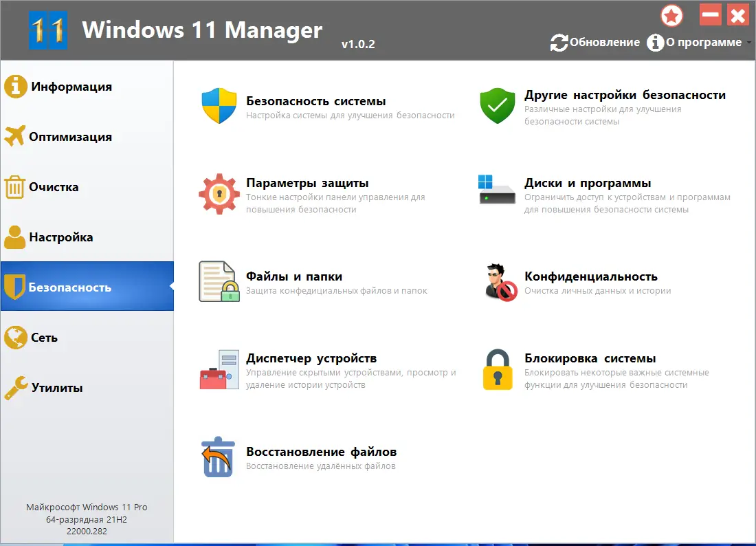Image resolution: width=756 pixels, height=546 pixels.
Task: Click the user icon for Настройка
Action: tap(15, 237)
